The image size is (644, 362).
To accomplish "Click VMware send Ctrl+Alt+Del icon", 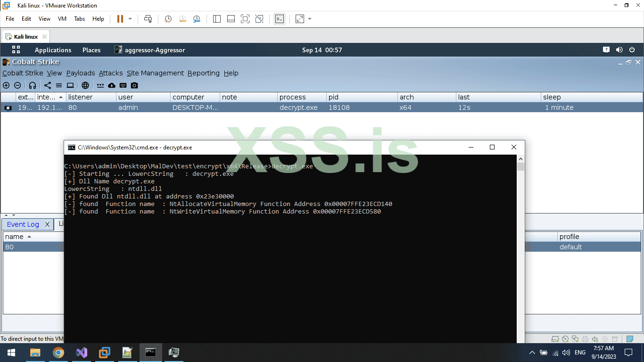I will click(x=148, y=19).
